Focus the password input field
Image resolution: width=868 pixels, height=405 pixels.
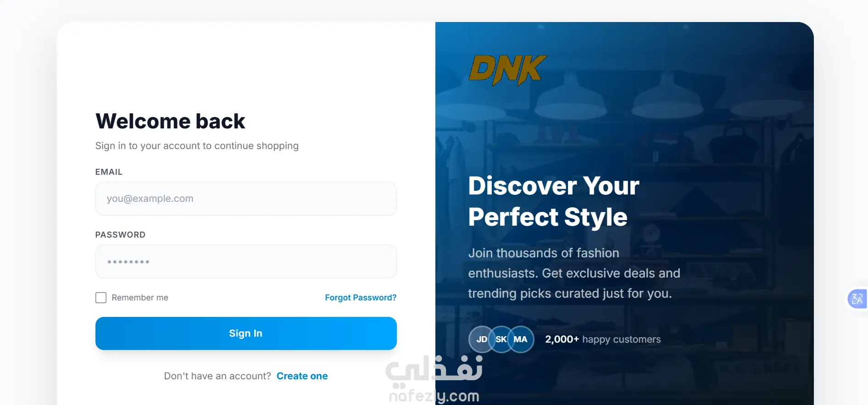[x=246, y=261]
